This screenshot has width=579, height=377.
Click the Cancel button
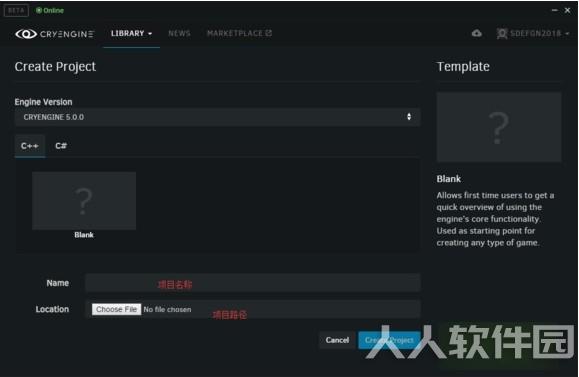[x=337, y=340]
